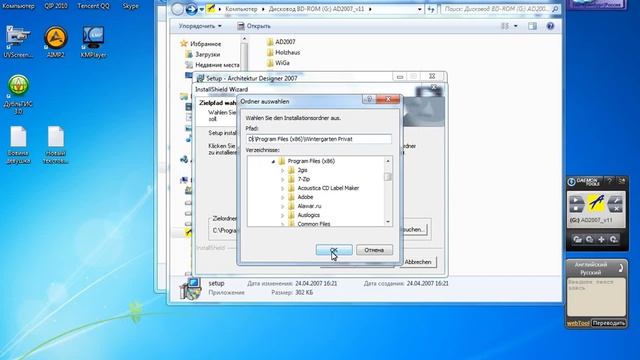Click Daemon Tools gadget edit pencil button
The height and width of the screenshot is (360, 640).
[x=615, y=200]
